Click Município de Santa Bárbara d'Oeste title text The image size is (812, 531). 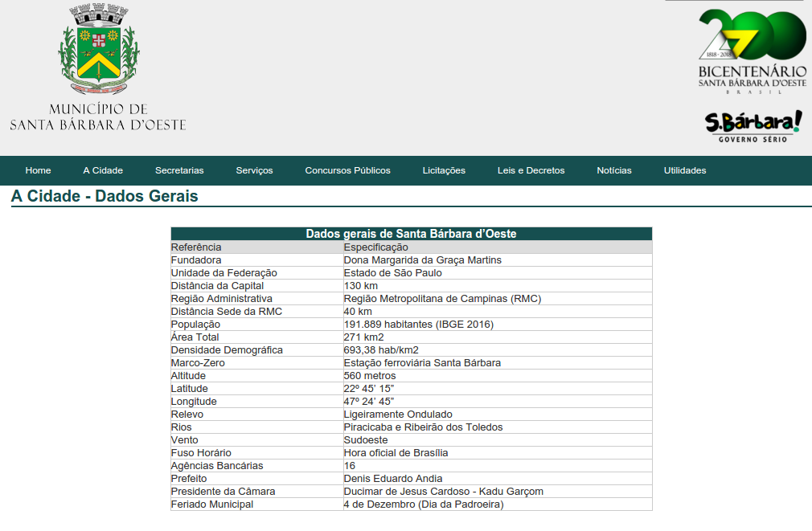[98, 117]
